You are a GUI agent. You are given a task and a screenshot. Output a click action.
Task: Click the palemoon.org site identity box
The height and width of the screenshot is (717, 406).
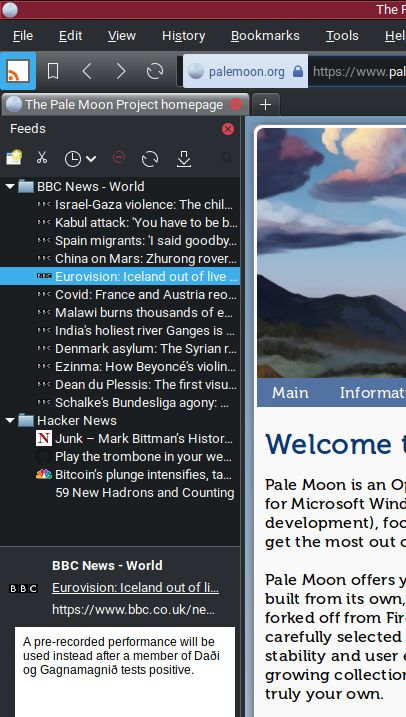point(246,71)
